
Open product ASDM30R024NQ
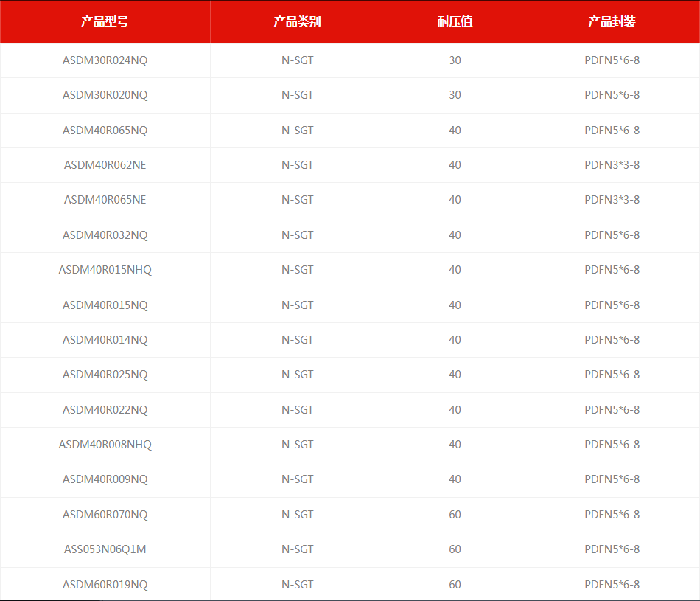(105, 60)
